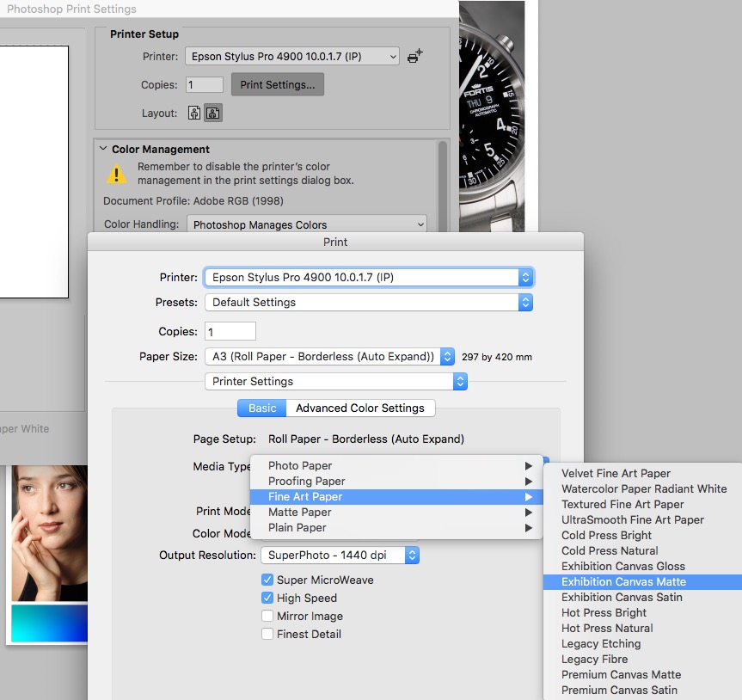Click the portrait photo thumbnail
Screen dimensions: 742x700
tap(50, 533)
